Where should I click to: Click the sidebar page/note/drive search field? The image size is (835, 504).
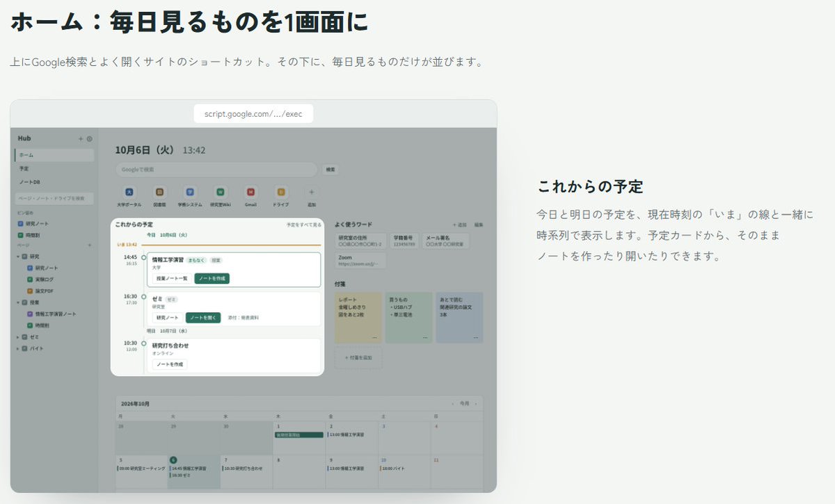54,199
